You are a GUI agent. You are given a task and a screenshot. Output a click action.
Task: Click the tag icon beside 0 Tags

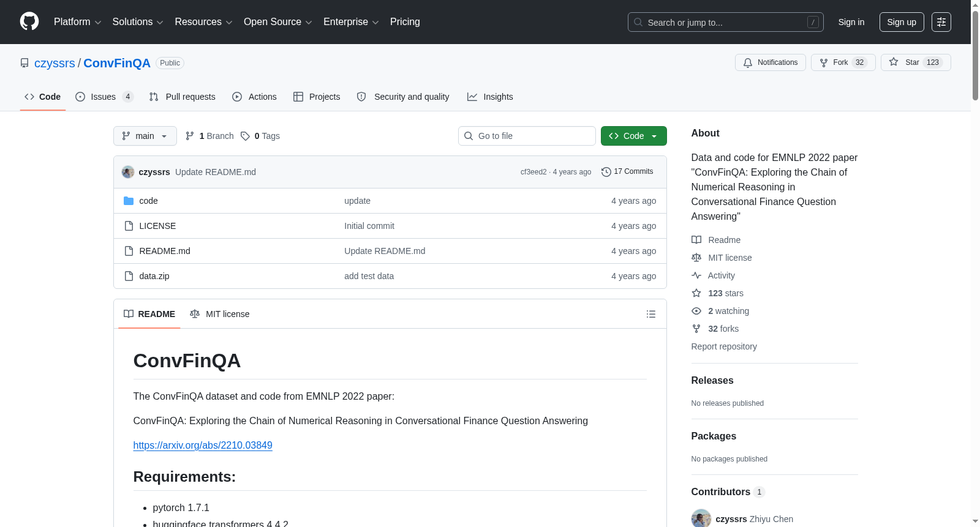tap(245, 136)
